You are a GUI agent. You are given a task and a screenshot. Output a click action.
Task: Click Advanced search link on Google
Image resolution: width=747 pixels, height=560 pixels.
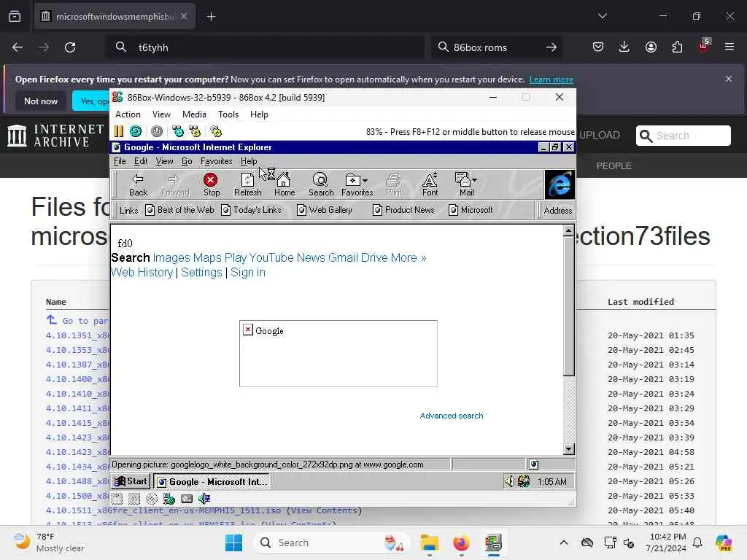[x=451, y=416]
